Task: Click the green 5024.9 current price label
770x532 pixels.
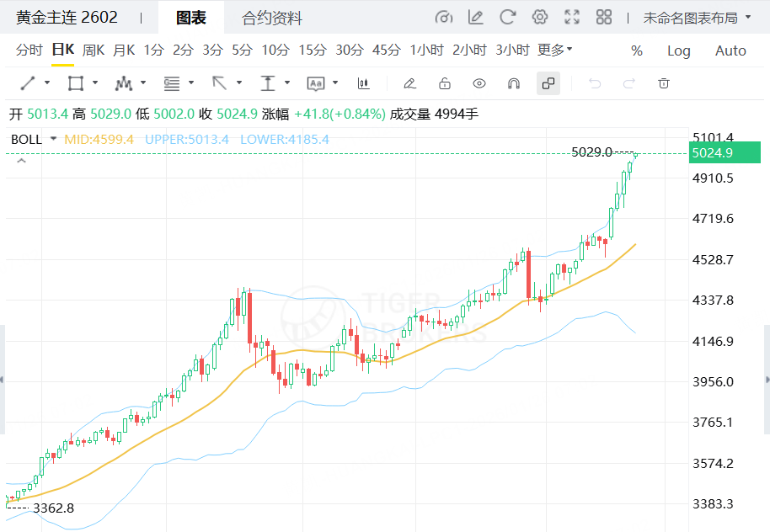Action: point(725,152)
